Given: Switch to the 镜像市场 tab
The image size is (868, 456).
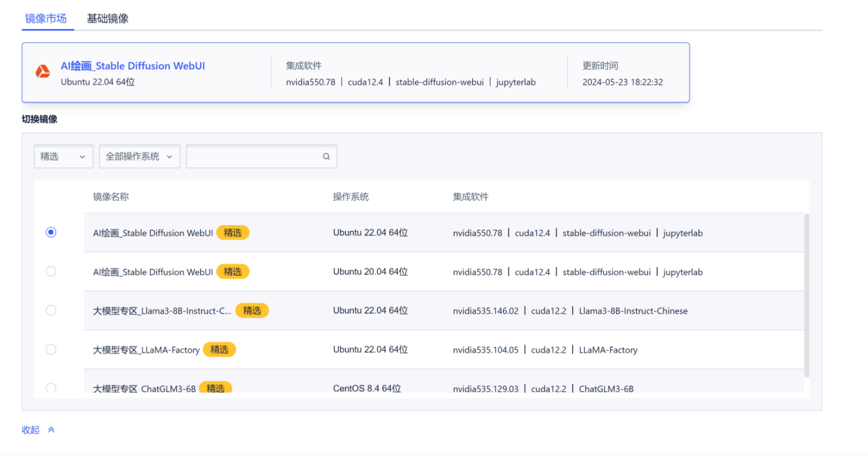Looking at the screenshot, I should 46,18.
